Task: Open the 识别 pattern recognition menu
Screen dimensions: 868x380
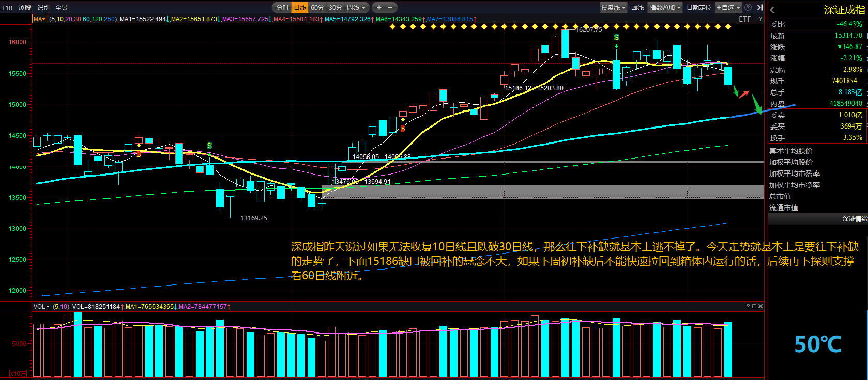Action: pos(43,8)
